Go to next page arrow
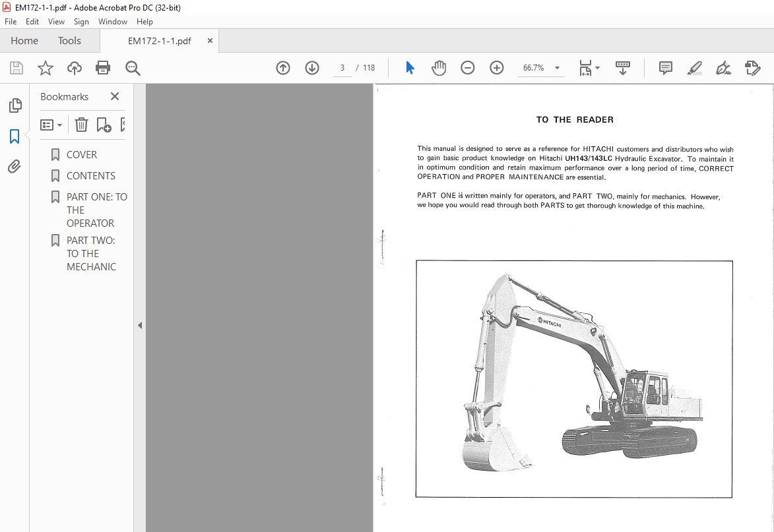This screenshot has width=774, height=532. coord(312,67)
